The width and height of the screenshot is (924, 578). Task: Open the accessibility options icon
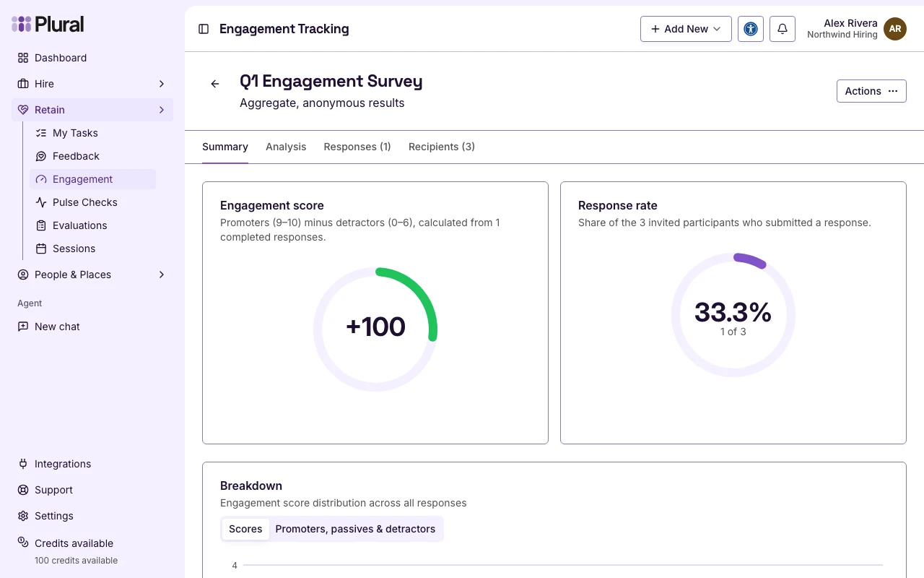pos(751,29)
